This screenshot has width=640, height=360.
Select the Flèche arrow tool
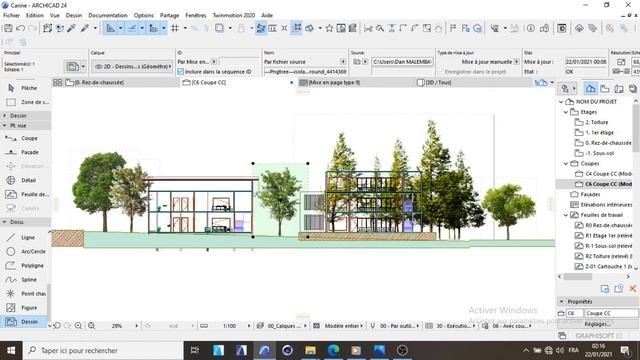coord(24,88)
